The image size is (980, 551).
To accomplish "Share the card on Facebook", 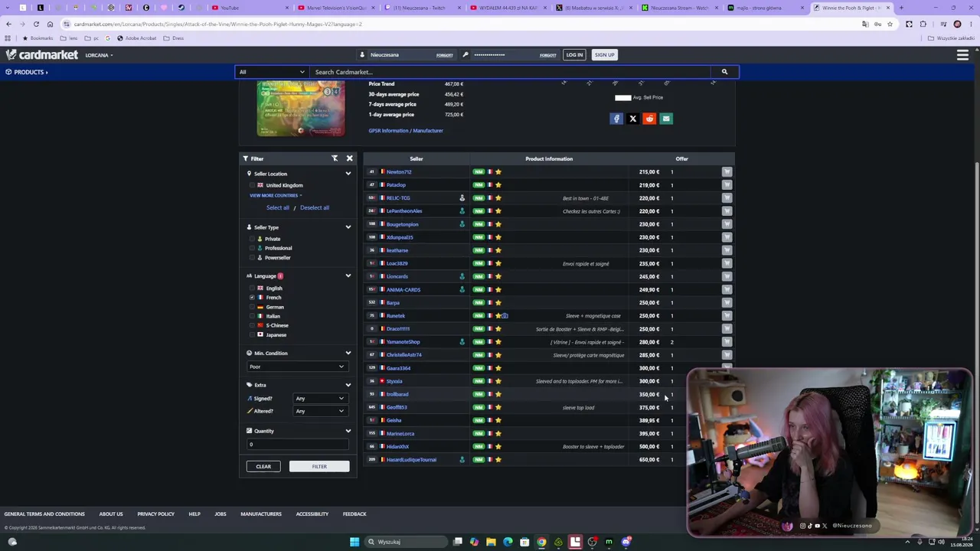I will point(616,119).
